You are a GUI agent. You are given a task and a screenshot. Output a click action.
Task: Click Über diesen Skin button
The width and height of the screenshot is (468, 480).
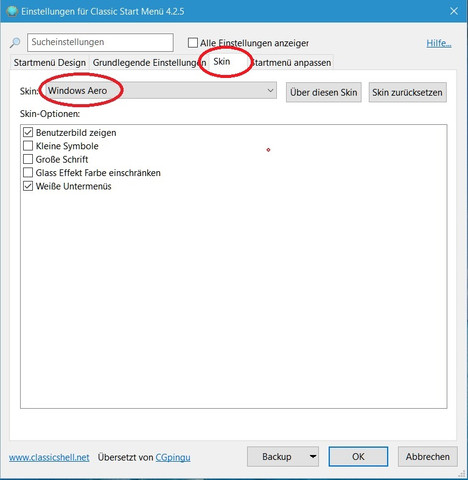[324, 92]
